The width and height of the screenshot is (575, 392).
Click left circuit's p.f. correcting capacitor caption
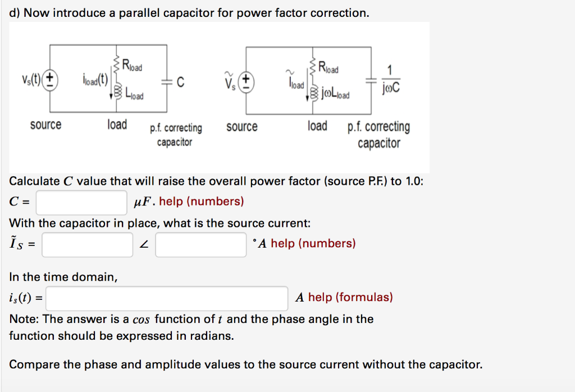point(176,135)
